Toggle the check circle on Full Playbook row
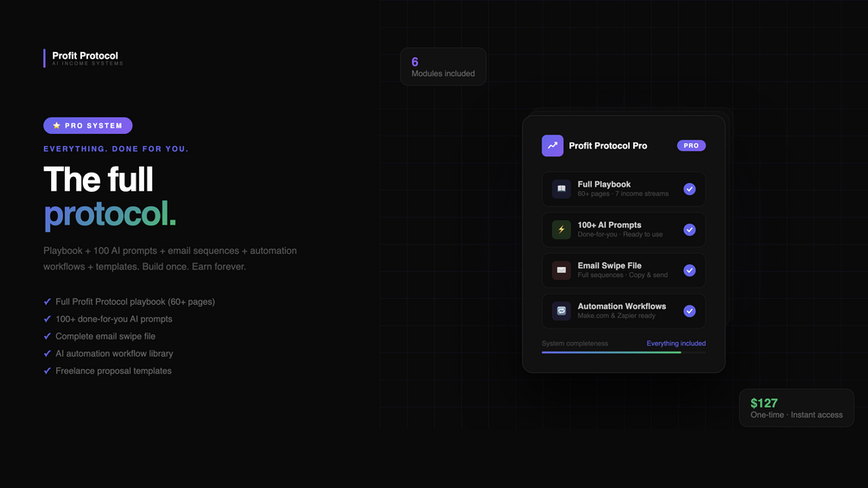 [x=689, y=189]
